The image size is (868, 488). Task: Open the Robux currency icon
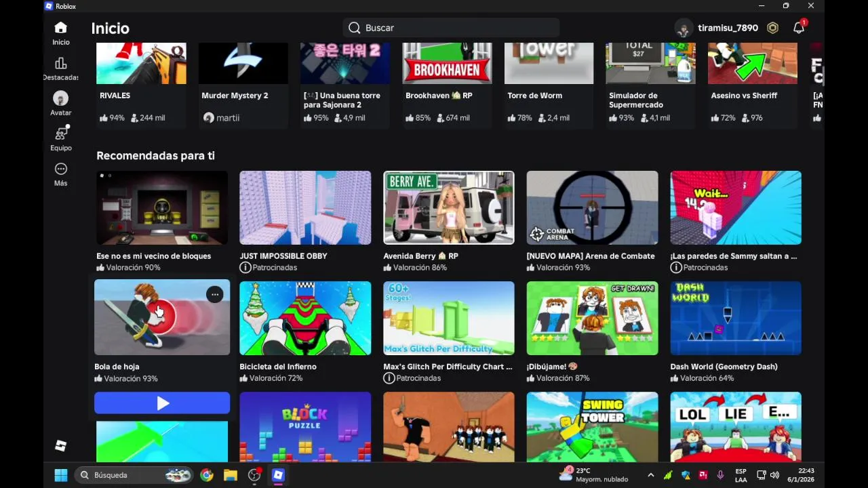pyautogui.click(x=772, y=28)
